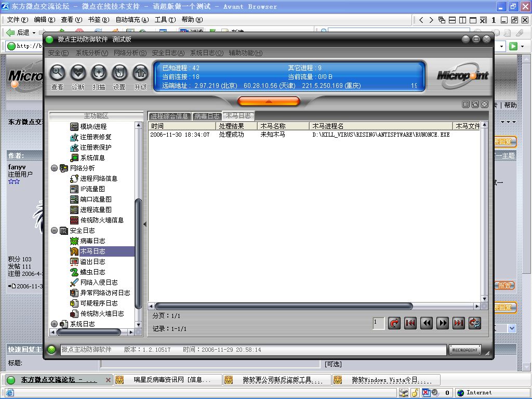532x399 pixels.
Task: Open the 系统日志(O) menu
Action: point(207,53)
